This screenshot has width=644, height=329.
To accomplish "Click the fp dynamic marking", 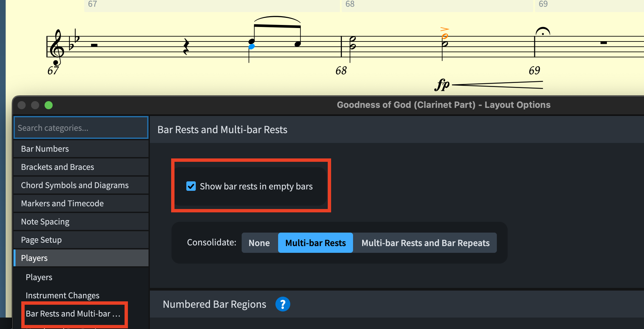I will [x=442, y=84].
